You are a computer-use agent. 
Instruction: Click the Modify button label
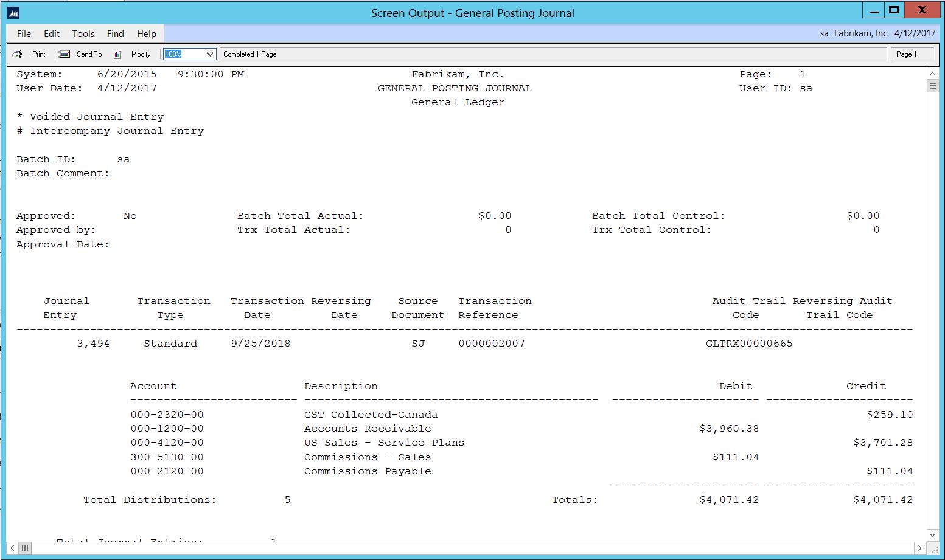point(141,54)
